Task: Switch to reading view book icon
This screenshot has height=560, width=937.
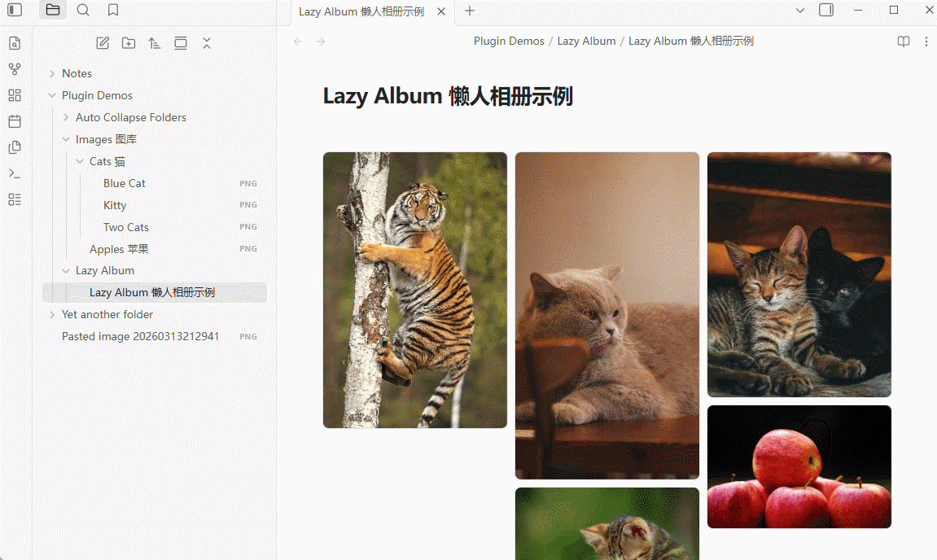Action: coord(904,42)
